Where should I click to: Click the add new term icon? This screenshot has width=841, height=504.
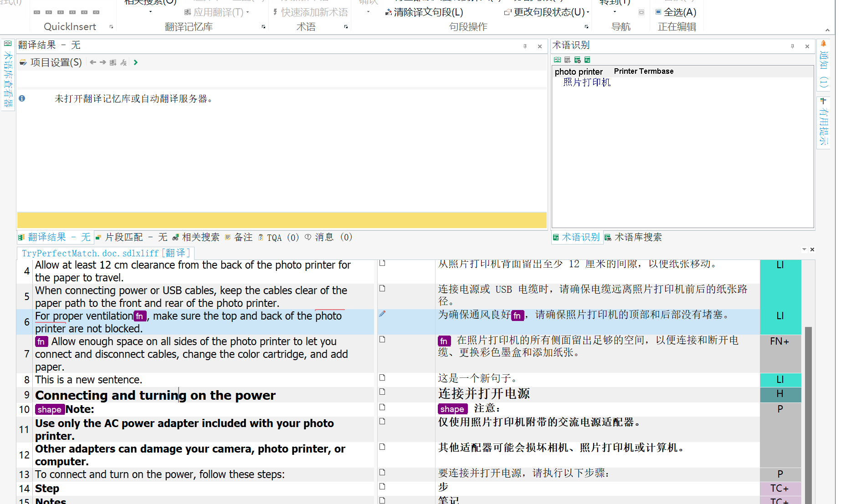click(568, 60)
